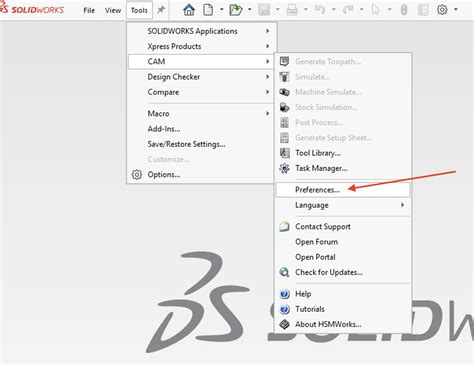Click the SOLIDWORKS logo
This screenshot has height=365, width=474.
32,9
